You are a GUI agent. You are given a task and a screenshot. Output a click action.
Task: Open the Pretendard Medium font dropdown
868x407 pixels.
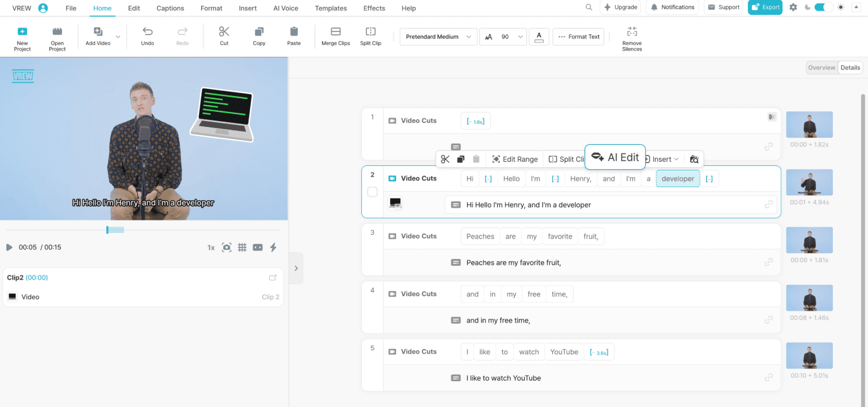coord(439,37)
